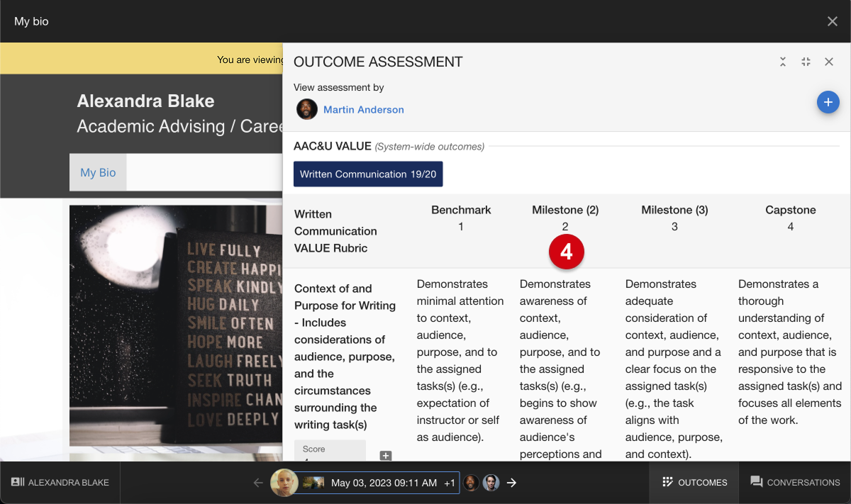The width and height of the screenshot is (851, 504).
Task: Shrink the Outcome Assessment panel
Action: (806, 62)
